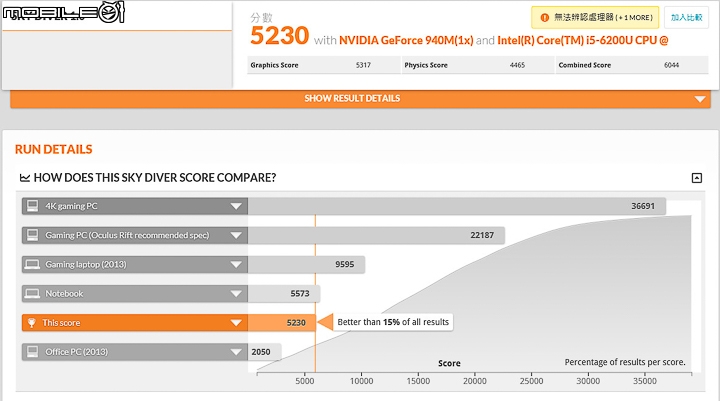Click the 5573 Notebook score value
This screenshot has width=720, height=401.
coord(300,294)
